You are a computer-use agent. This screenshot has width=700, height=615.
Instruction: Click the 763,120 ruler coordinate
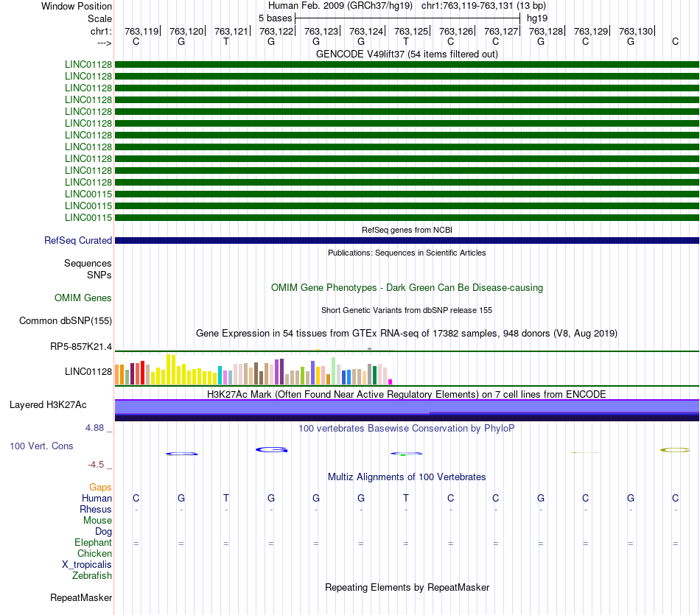186,31
